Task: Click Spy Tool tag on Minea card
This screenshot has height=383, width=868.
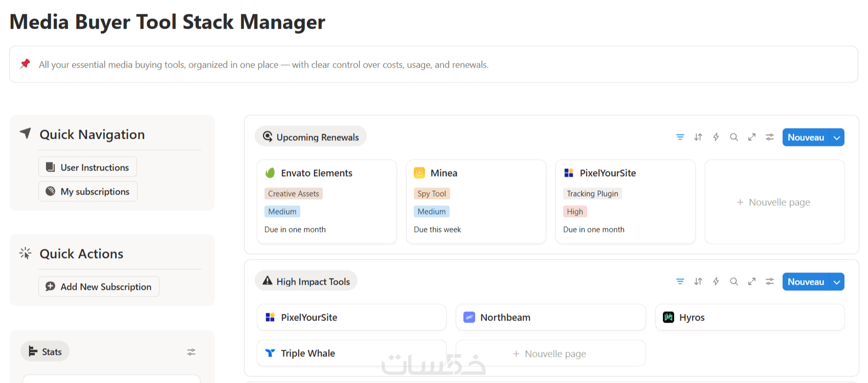Action: [432, 194]
